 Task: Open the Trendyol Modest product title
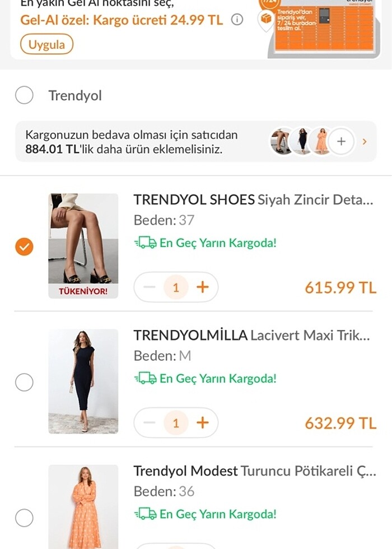click(x=224, y=470)
